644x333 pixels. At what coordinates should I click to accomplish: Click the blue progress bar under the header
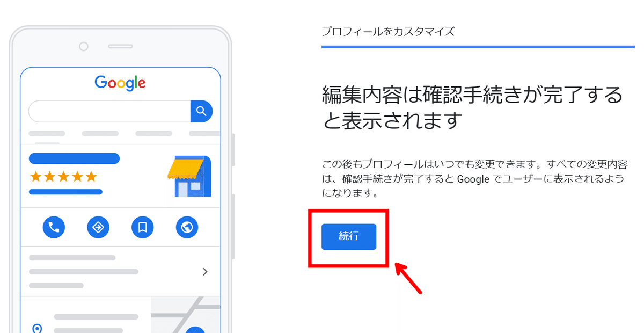[x=478, y=47]
